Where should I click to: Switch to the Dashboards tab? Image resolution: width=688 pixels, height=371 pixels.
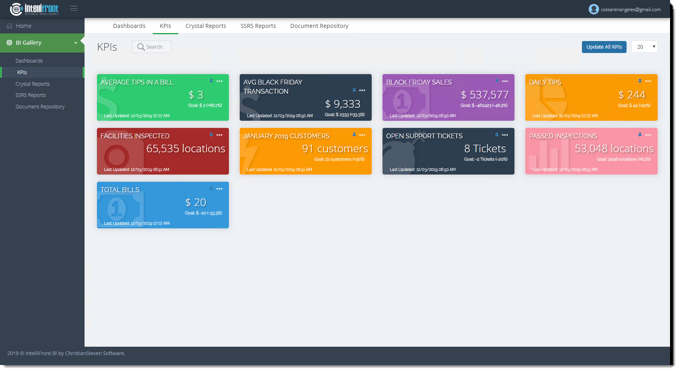(x=129, y=26)
